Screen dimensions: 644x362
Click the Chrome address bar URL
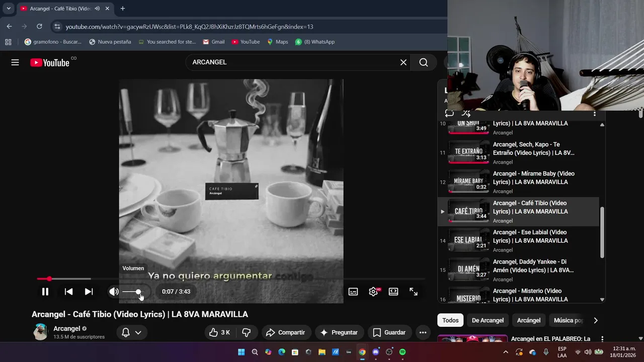(x=189, y=27)
